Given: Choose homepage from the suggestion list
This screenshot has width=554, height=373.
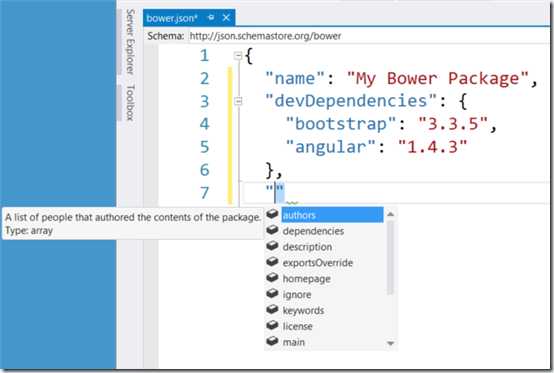Looking at the screenshot, I should [306, 279].
